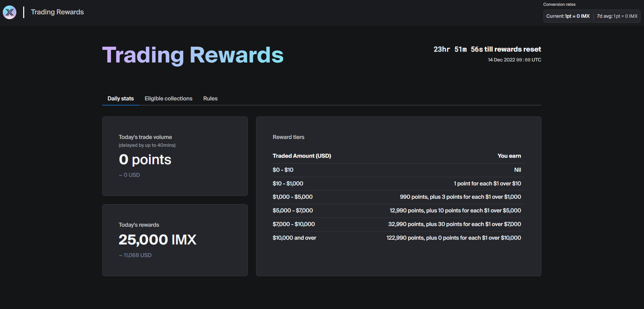This screenshot has width=644, height=309.
Task: Click the $10,000 and over tier row
Action: click(x=398, y=238)
